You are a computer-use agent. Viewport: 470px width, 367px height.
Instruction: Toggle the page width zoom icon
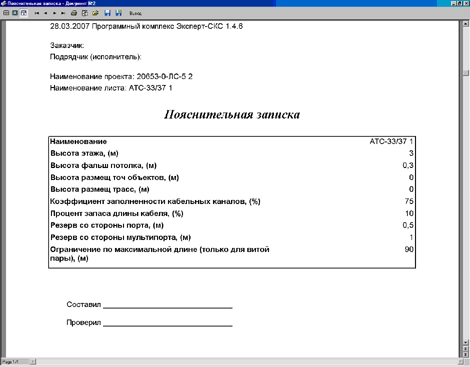[24, 13]
